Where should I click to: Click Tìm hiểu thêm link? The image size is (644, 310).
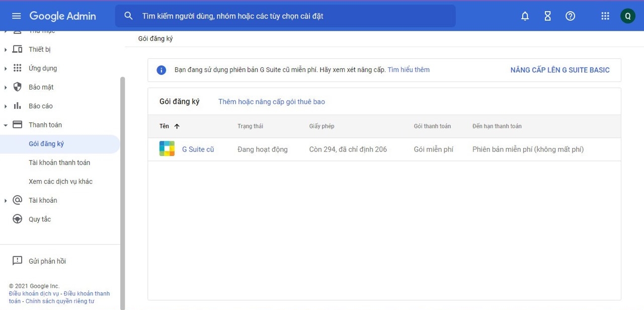tap(409, 70)
